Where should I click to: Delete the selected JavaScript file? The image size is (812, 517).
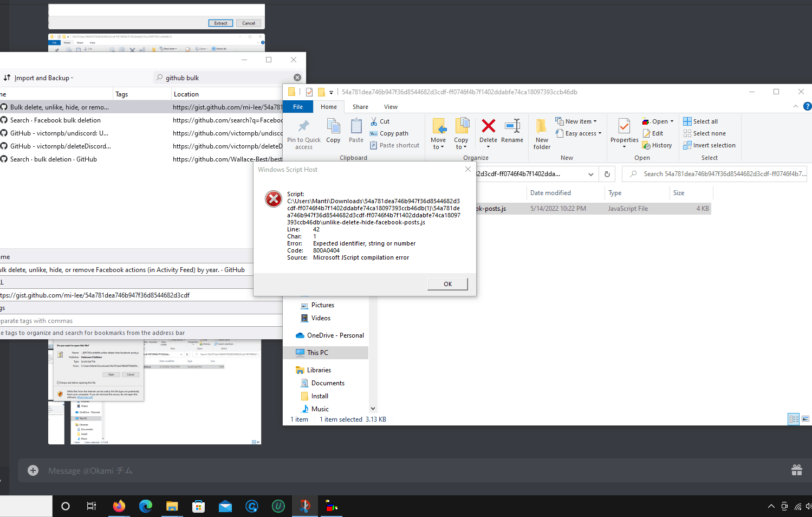pos(488,130)
